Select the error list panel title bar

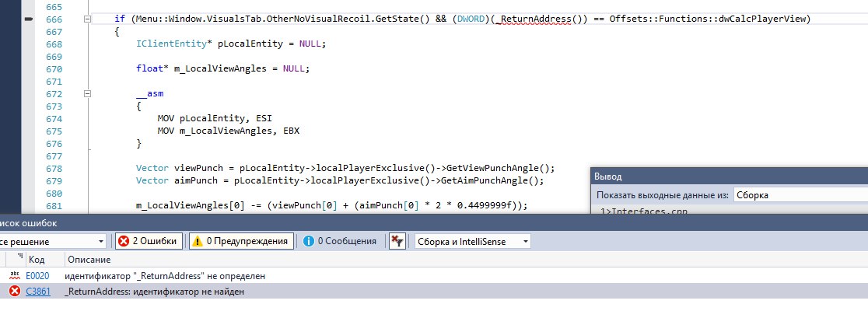[x=434, y=223]
